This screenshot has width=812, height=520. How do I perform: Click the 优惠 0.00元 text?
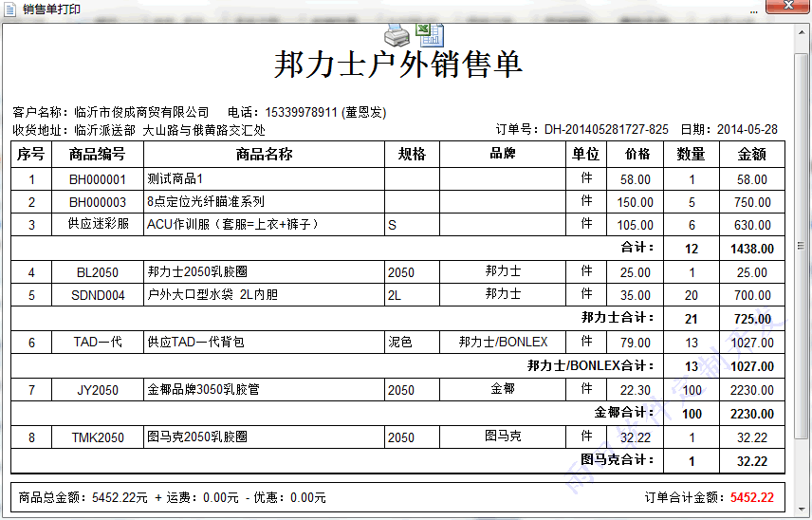click(289, 498)
